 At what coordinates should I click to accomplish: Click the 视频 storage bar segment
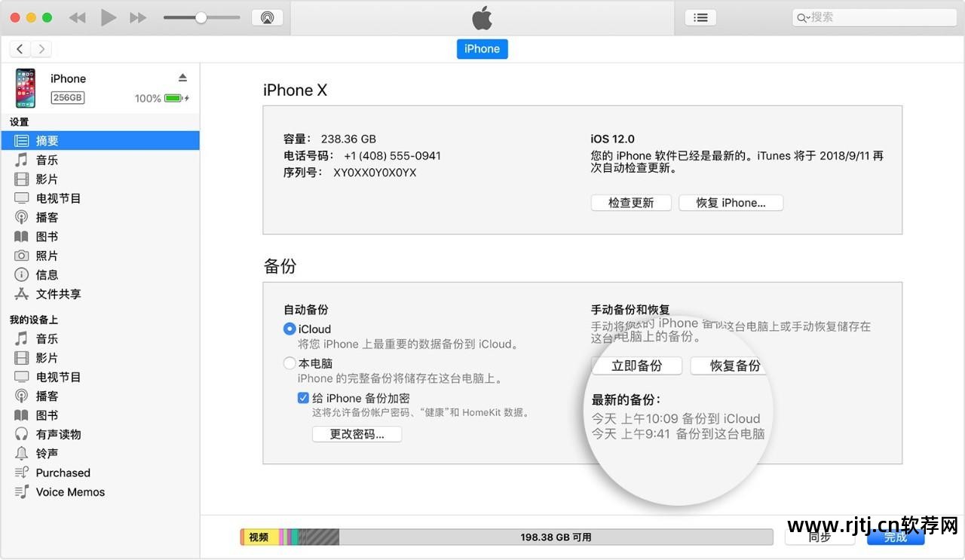click(259, 537)
